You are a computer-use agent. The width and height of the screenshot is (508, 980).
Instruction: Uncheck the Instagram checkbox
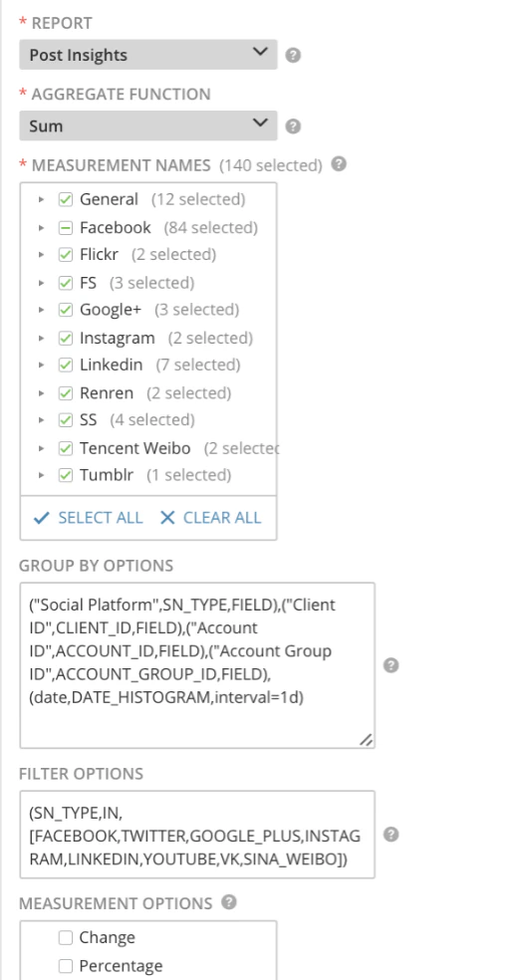[x=66, y=339]
